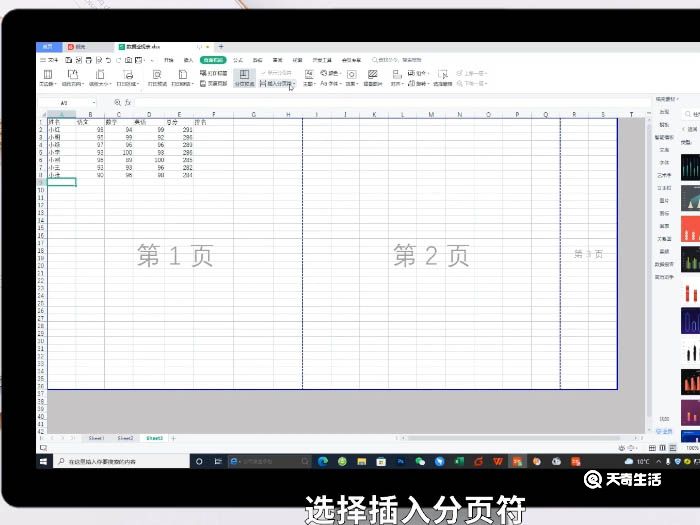Select the Page Layout ribbon tab
700x525 pixels.
pos(213,60)
